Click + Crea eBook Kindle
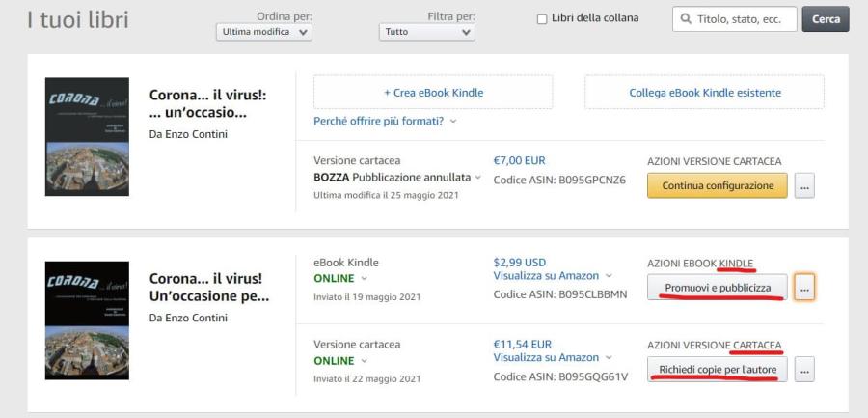The height and width of the screenshot is (418, 868). (x=433, y=93)
